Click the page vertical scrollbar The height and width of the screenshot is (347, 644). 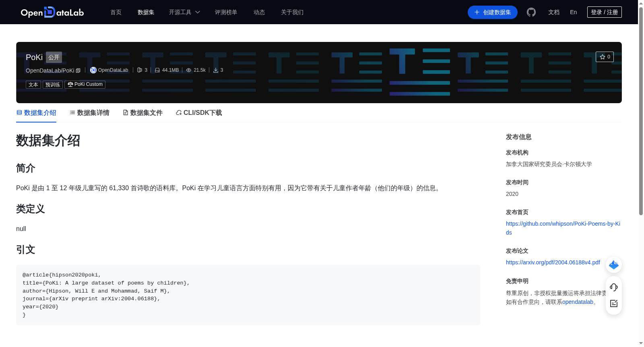(641, 111)
